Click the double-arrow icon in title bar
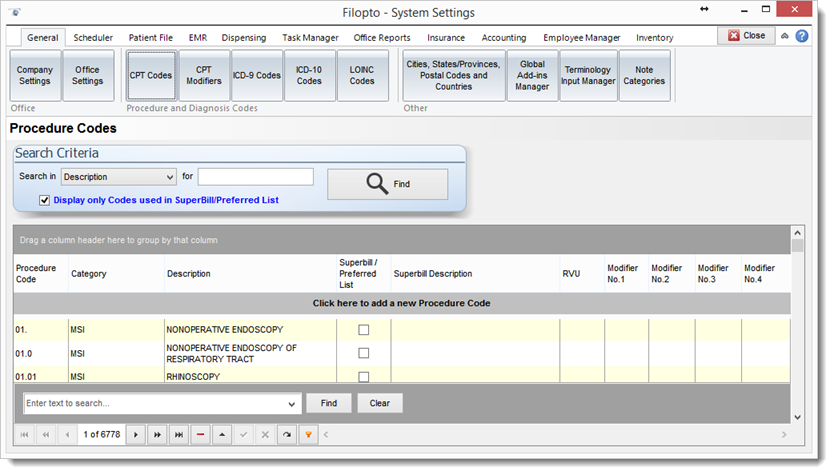This screenshot has height=474, width=833. 704,9
